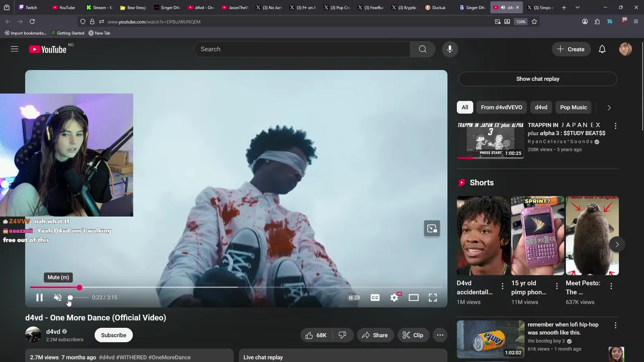Open browser application menu
Screen dimensions: 644x362
pos(636,22)
